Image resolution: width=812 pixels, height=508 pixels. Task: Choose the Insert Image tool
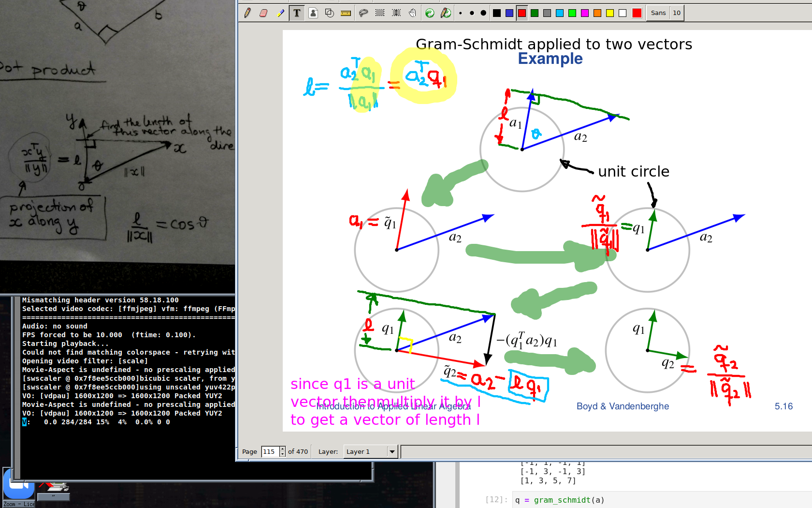point(313,13)
